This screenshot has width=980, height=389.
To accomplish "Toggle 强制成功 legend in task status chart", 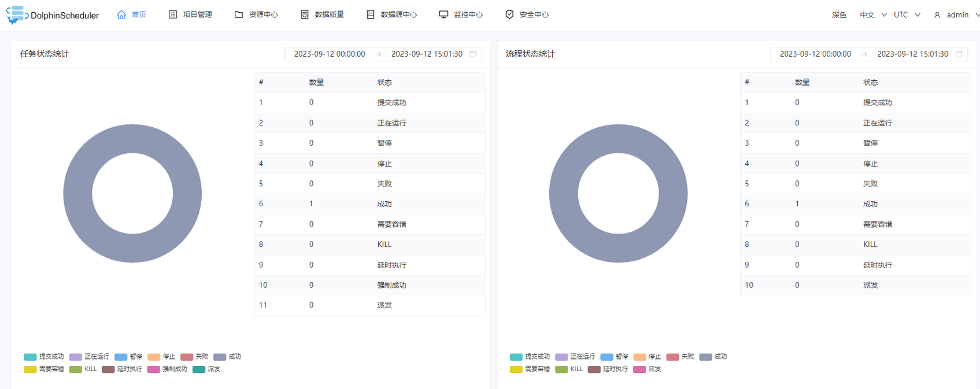I will 168,369.
